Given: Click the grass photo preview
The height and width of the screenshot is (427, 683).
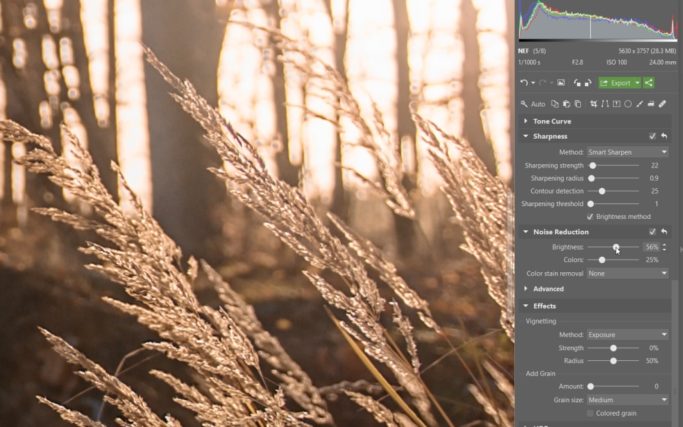Looking at the screenshot, I should (257, 214).
